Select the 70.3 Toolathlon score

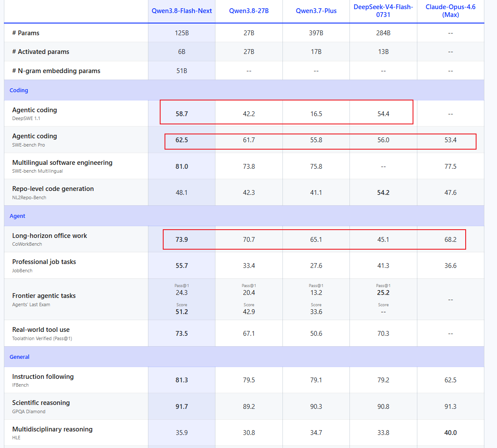click(383, 333)
